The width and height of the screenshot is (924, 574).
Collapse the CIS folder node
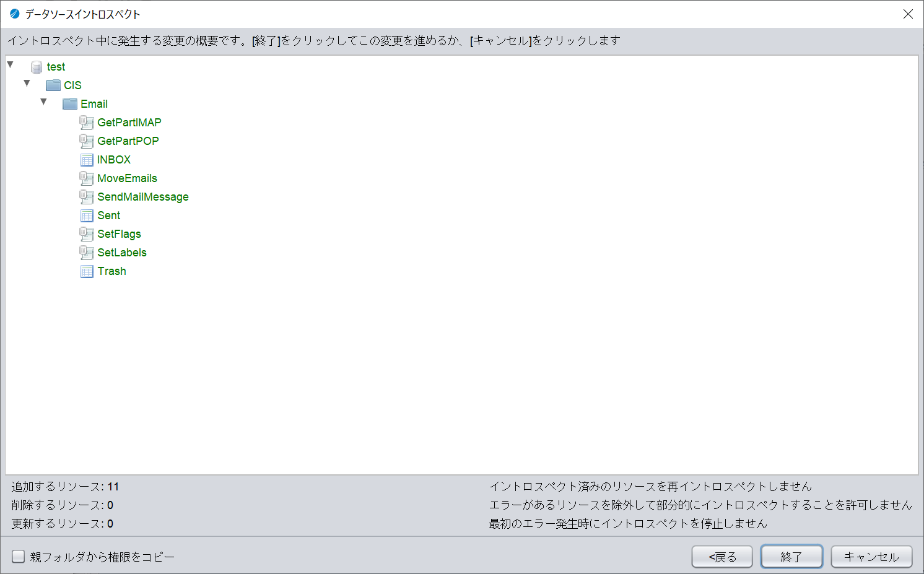pyautogui.click(x=27, y=83)
